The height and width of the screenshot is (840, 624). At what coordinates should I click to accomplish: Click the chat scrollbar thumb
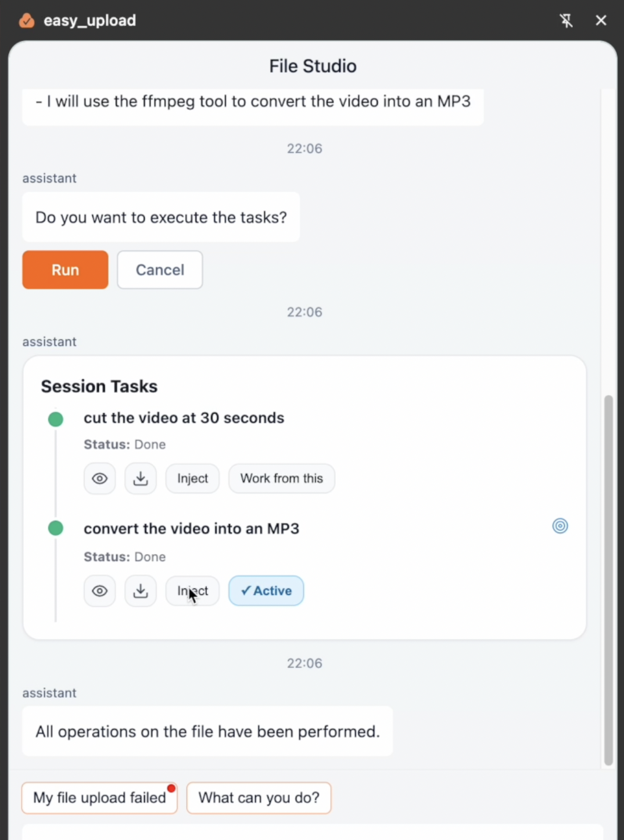pos(608,581)
